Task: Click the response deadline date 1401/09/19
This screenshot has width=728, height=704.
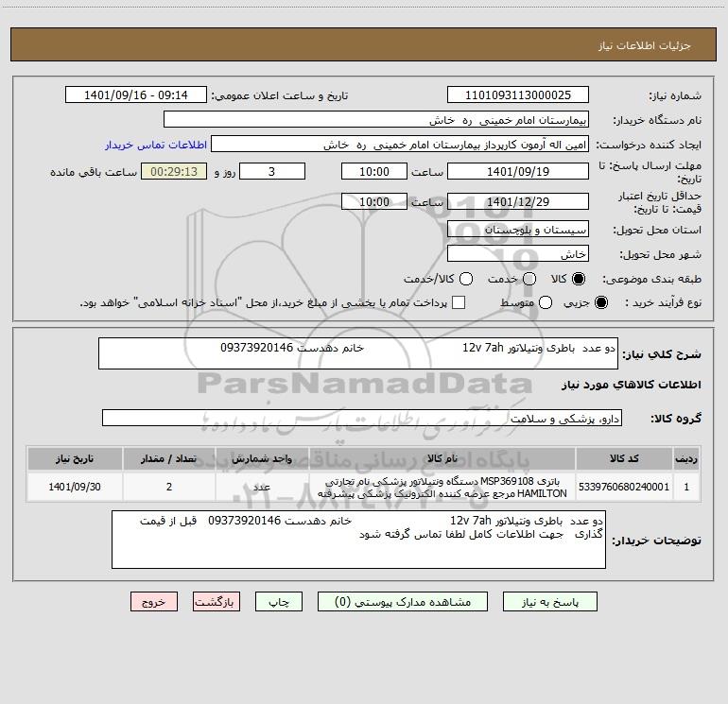Action: (x=518, y=171)
